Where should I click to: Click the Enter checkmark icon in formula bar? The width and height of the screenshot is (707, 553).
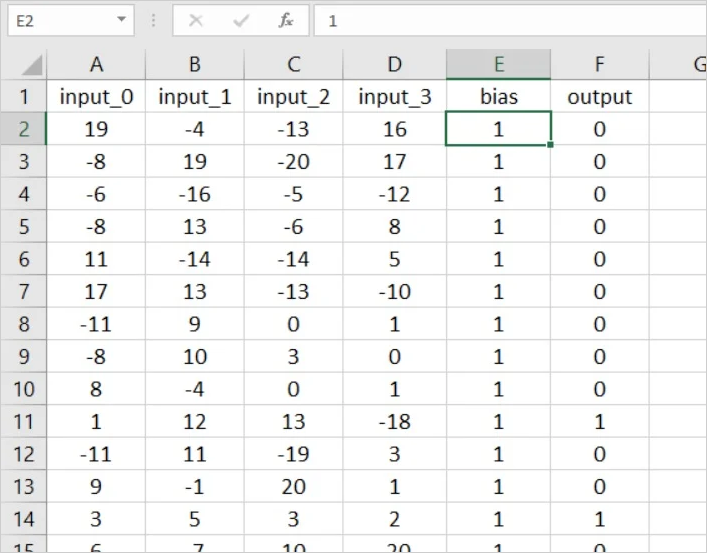coord(241,20)
